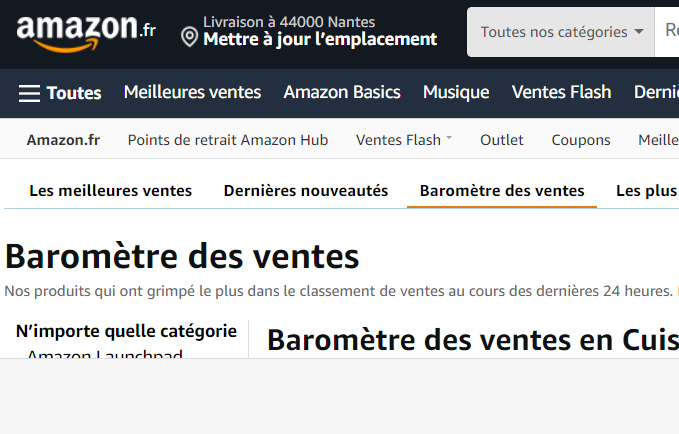Select Ventes Flash in the dark nav bar
This screenshot has height=434, width=679.
click(561, 92)
